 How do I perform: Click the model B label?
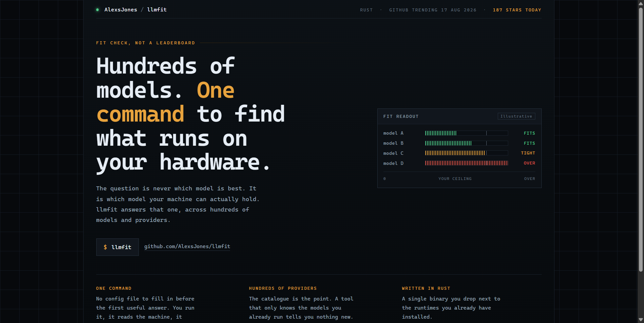click(393, 143)
